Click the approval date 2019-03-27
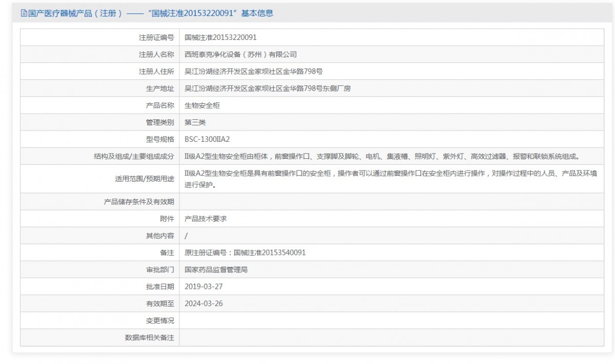 point(203,286)
